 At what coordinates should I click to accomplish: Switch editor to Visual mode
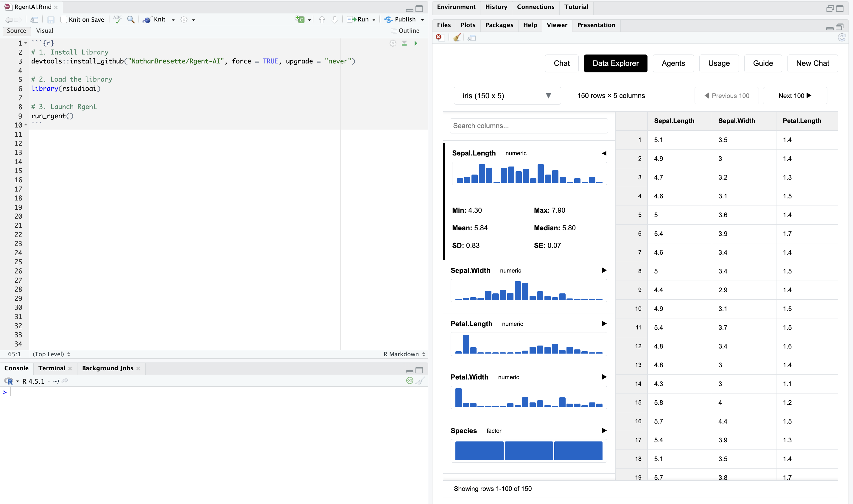tap(44, 31)
